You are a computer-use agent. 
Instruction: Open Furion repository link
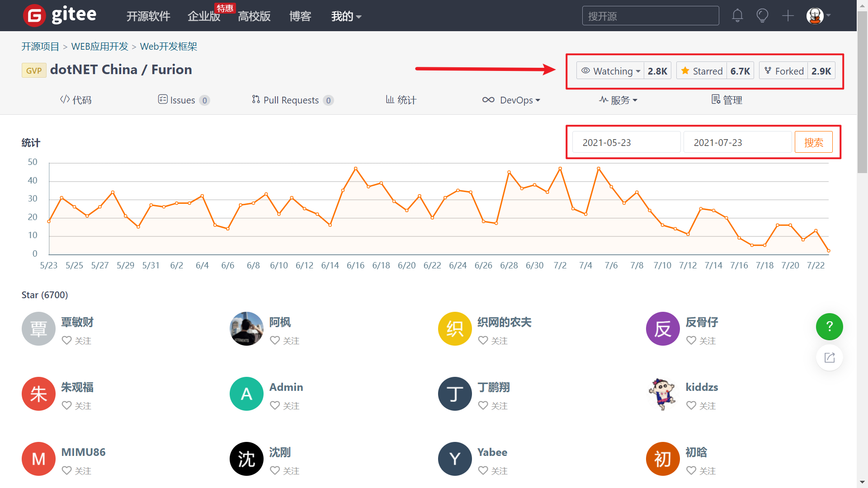click(172, 70)
